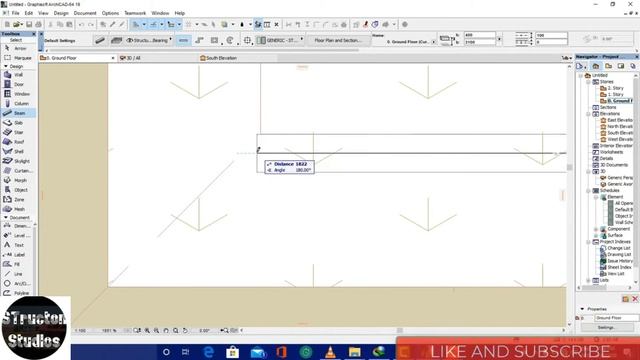Open the Design menu

[x=61, y=13]
